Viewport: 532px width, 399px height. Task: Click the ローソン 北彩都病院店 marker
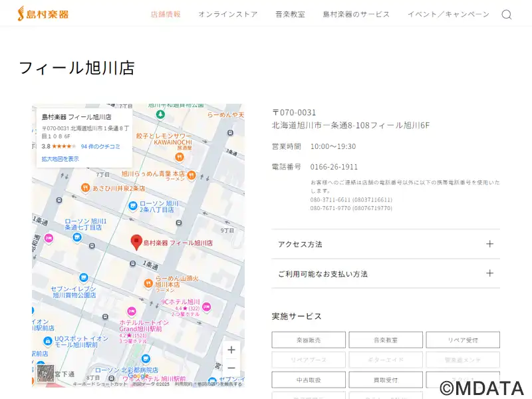146,358
